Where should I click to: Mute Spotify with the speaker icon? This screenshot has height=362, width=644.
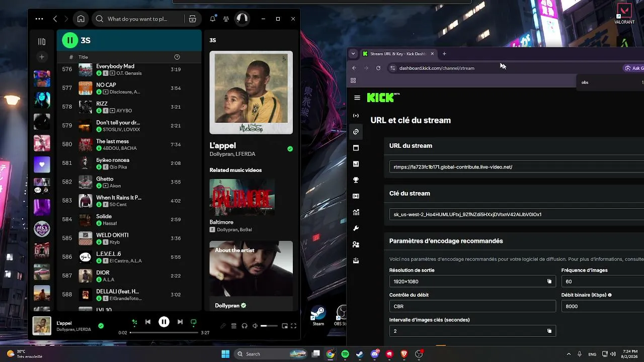point(255,326)
